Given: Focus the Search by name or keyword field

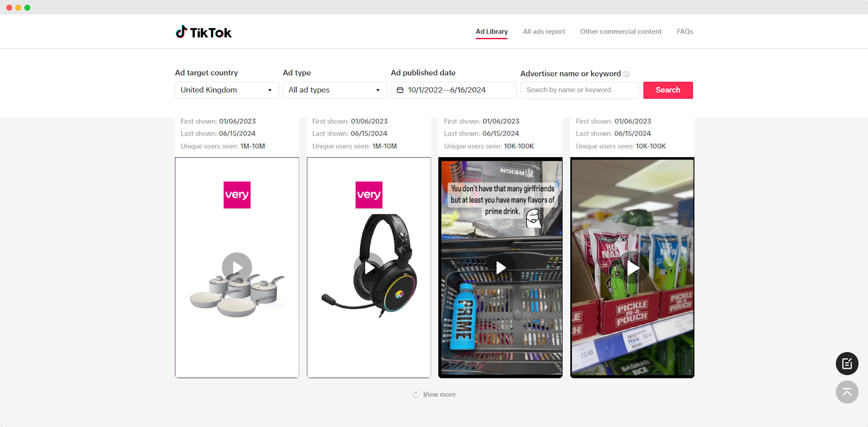Looking at the screenshot, I should tap(579, 90).
